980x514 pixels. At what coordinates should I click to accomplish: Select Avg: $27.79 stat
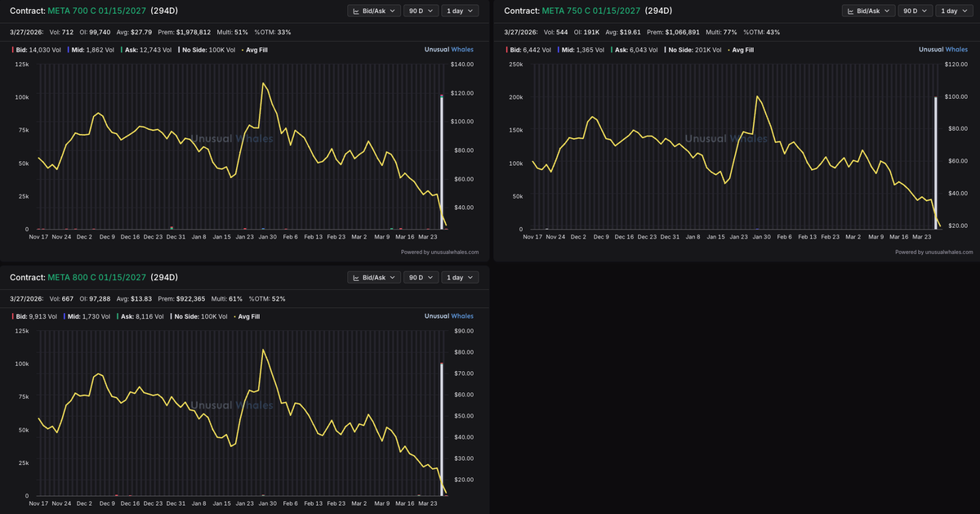coord(135,32)
